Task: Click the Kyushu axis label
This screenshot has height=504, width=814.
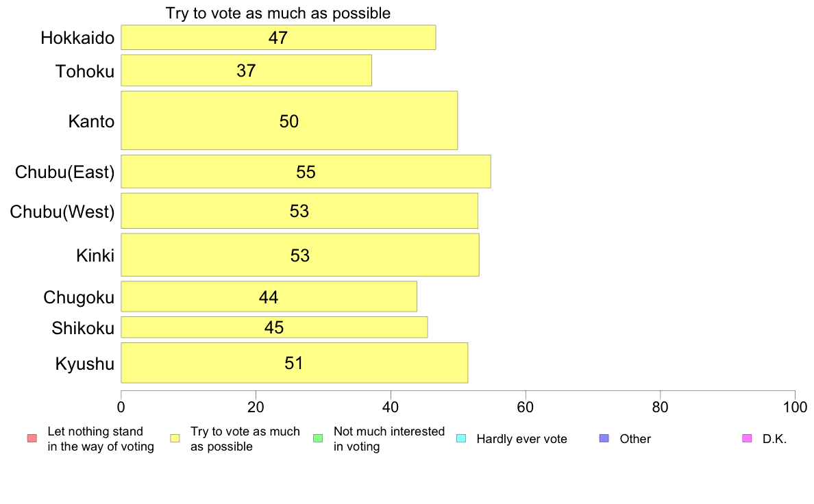Action: (x=84, y=364)
